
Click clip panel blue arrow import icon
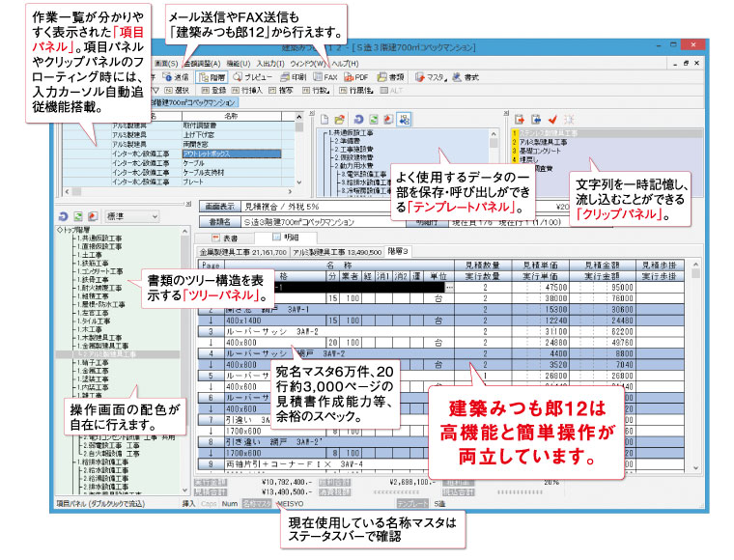click(x=535, y=120)
